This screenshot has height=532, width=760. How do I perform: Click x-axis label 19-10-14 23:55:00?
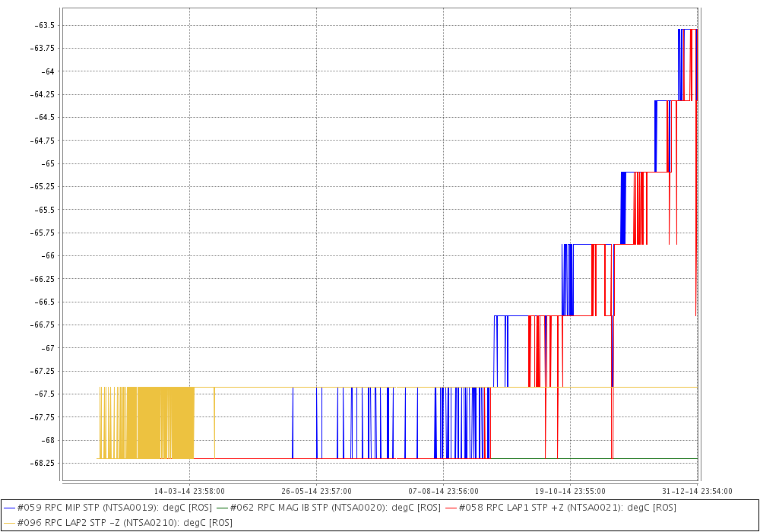(570, 491)
